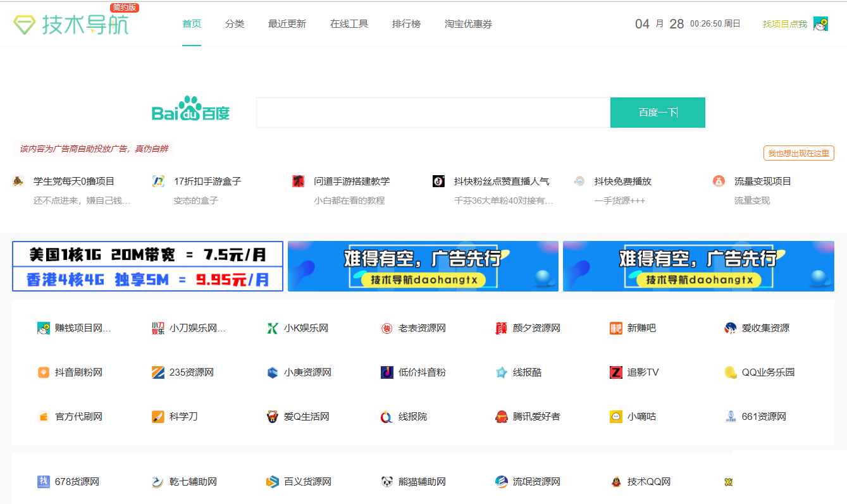This screenshot has height=504, width=847.
Task: Open the 百义货源网 link
Action: tap(307, 482)
